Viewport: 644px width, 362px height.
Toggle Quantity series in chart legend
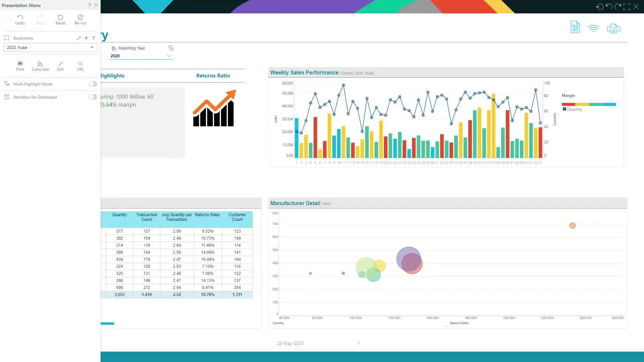point(574,109)
